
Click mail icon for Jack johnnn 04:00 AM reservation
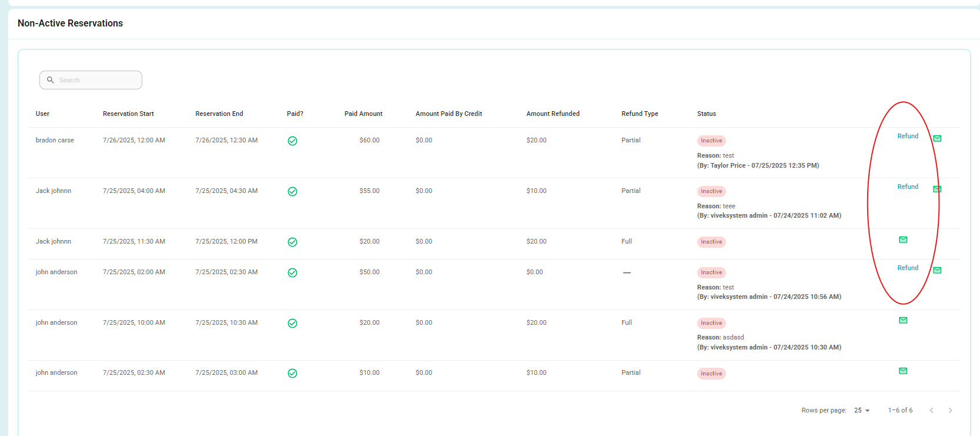pyautogui.click(x=937, y=189)
